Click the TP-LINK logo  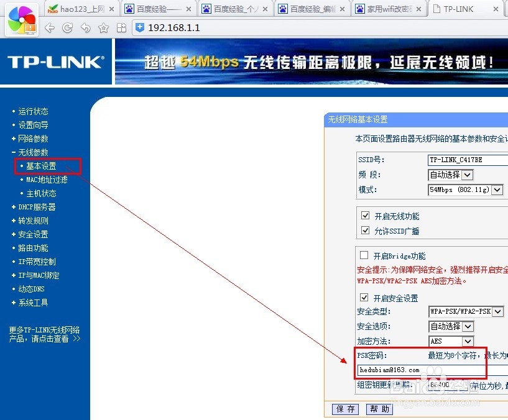(56, 62)
